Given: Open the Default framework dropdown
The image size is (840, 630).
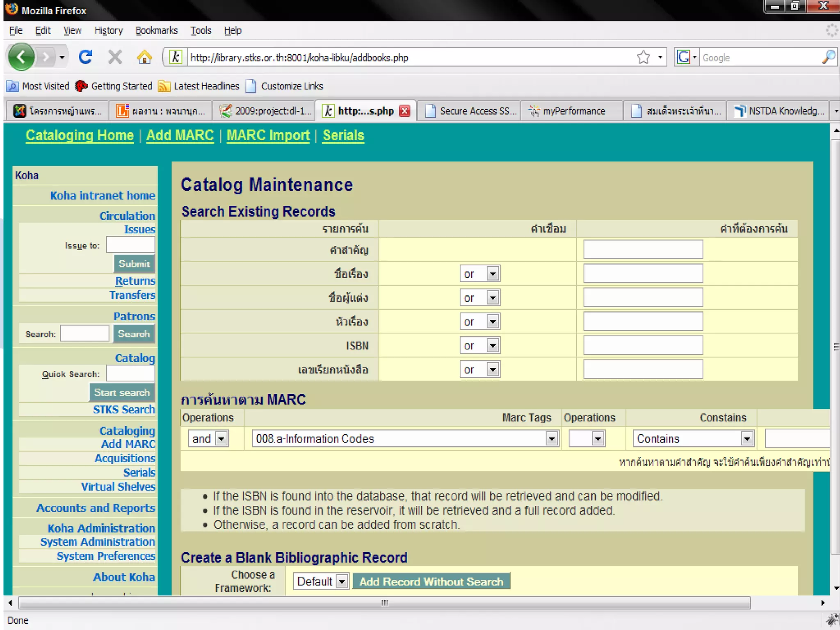Looking at the screenshot, I should 341,581.
